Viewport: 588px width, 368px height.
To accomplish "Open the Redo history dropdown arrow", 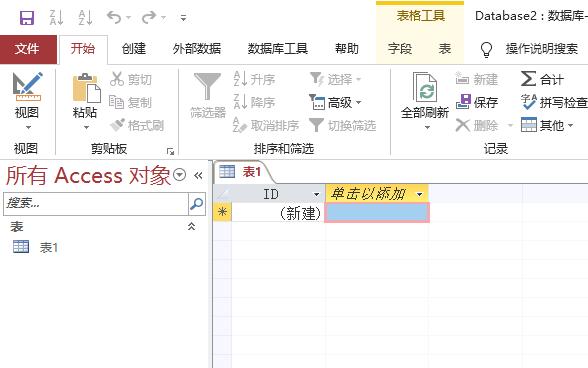I will coord(163,18).
